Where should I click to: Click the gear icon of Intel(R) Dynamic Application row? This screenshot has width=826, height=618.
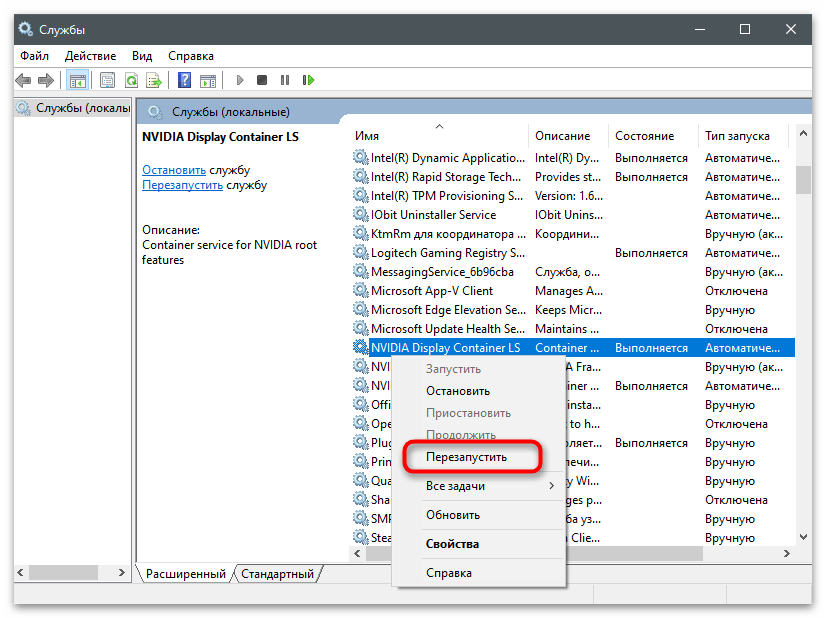pyautogui.click(x=361, y=158)
